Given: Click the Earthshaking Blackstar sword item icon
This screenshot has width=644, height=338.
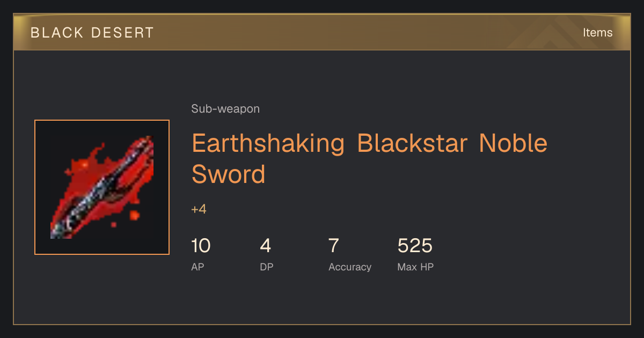Looking at the screenshot, I should click(102, 187).
